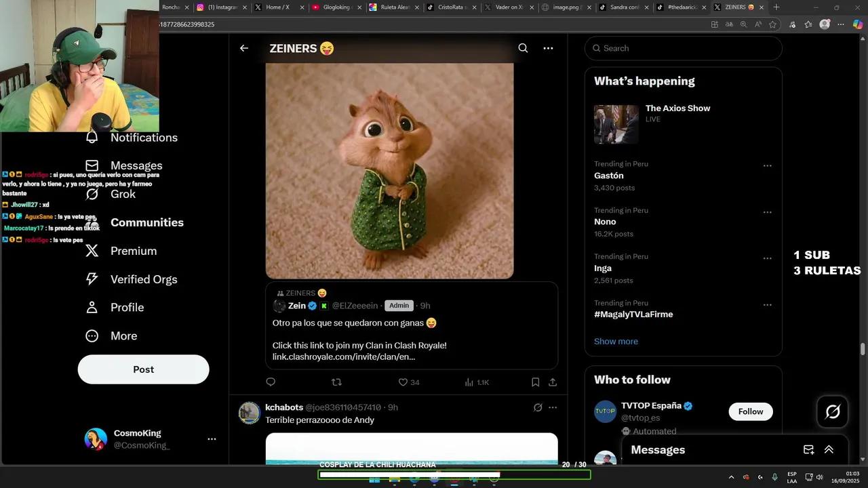
Task: Expand the More menu in the sidebar
Action: [111, 336]
